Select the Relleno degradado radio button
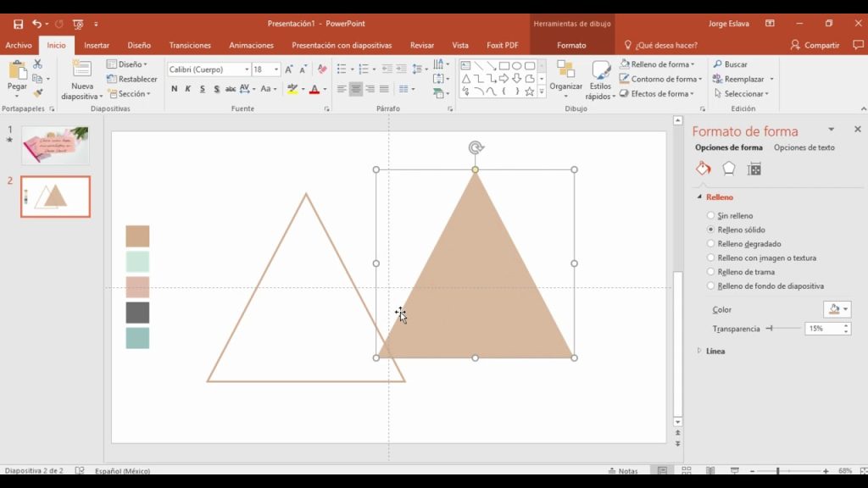868x488 pixels. [x=710, y=243]
